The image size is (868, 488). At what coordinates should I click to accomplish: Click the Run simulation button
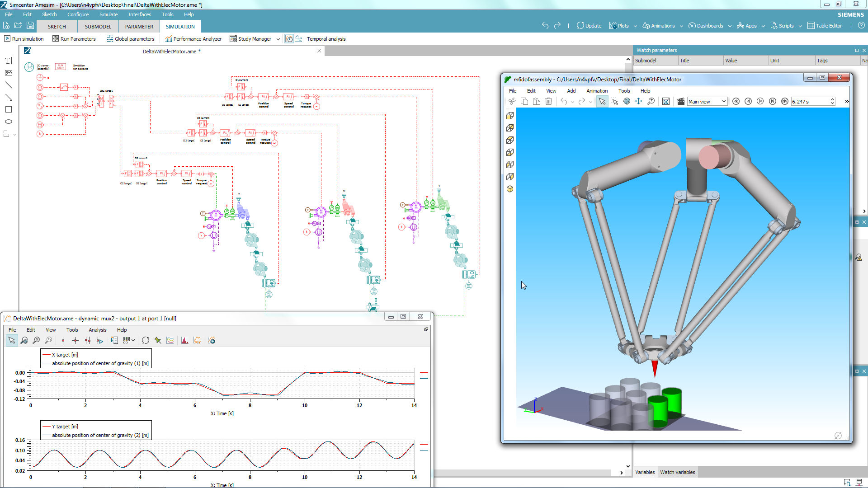pos(24,39)
